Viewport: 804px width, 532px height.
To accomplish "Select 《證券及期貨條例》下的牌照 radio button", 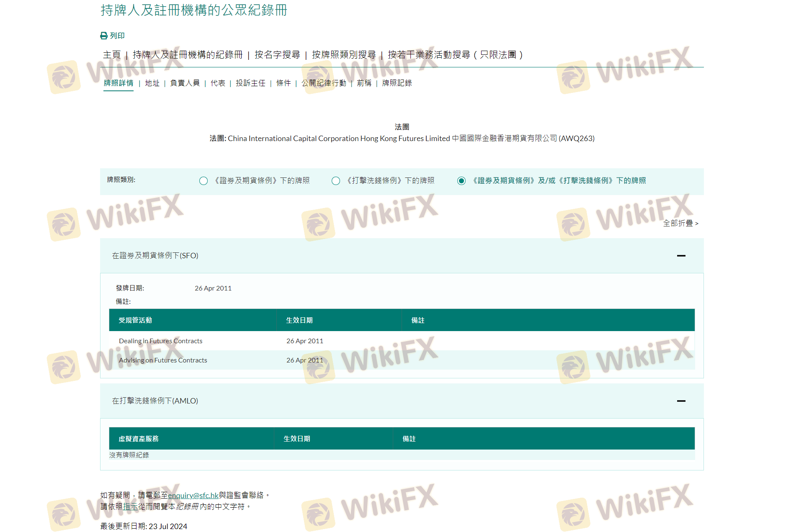I will pyautogui.click(x=204, y=181).
